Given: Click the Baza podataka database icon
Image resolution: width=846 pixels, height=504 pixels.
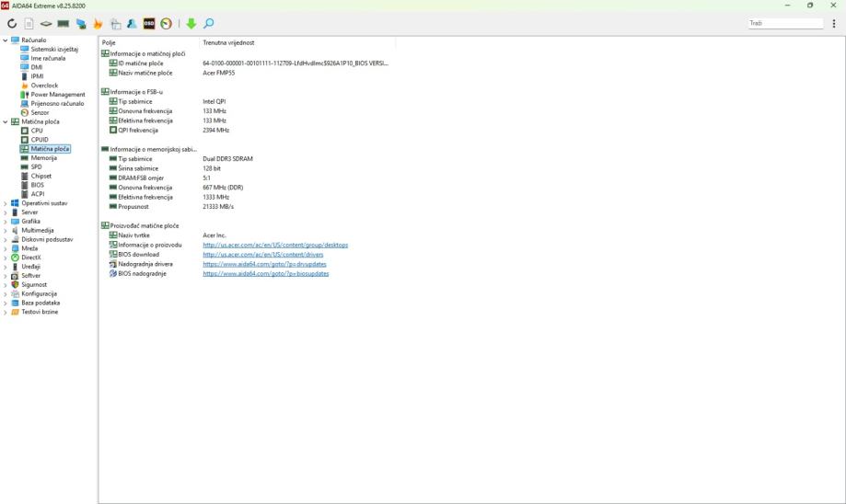Looking at the screenshot, I should click(15, 303).
